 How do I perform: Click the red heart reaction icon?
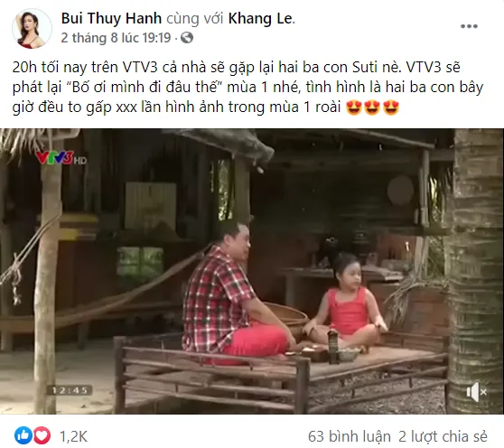point(42,436)
